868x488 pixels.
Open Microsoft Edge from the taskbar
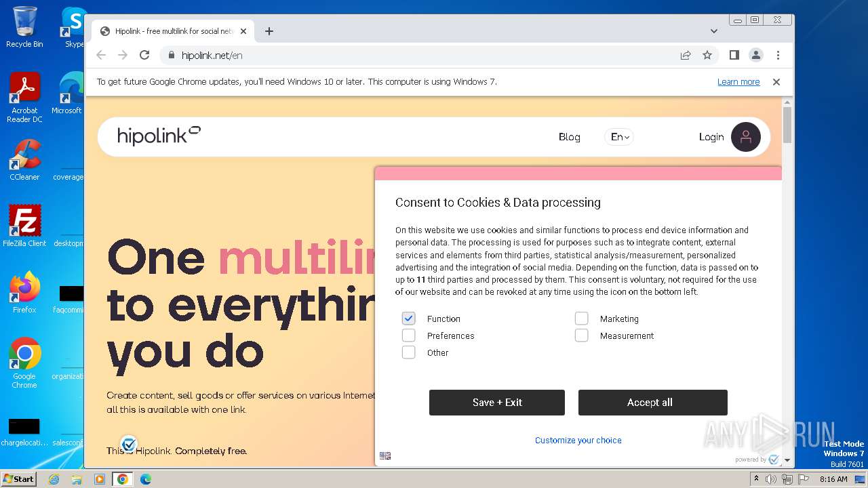146,479
